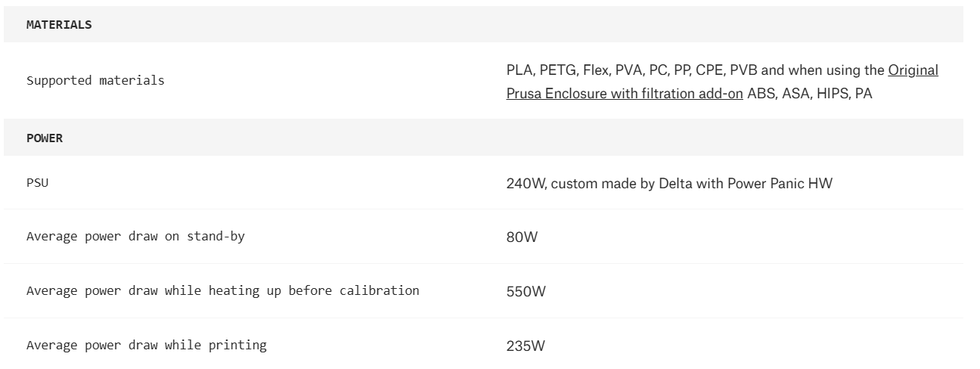Click the POWER section heading
Screen dimensions: 980x369
coord(45,138)
